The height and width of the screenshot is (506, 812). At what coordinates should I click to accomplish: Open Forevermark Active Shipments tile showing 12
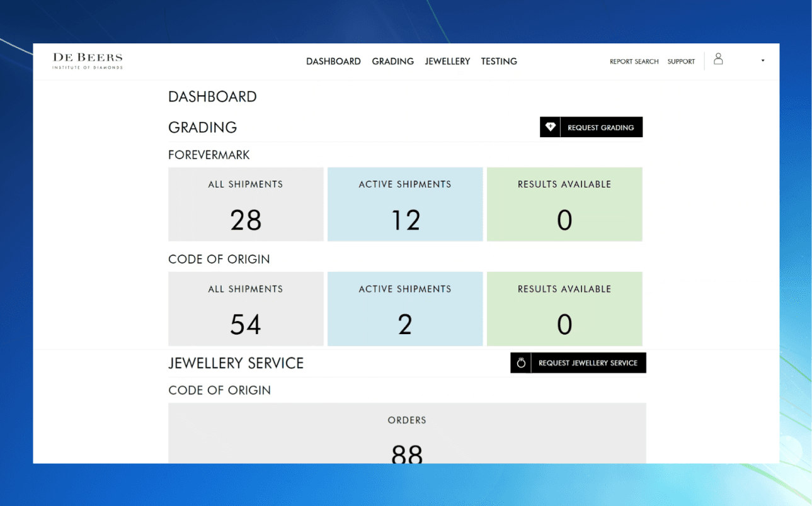coord(405,204)
